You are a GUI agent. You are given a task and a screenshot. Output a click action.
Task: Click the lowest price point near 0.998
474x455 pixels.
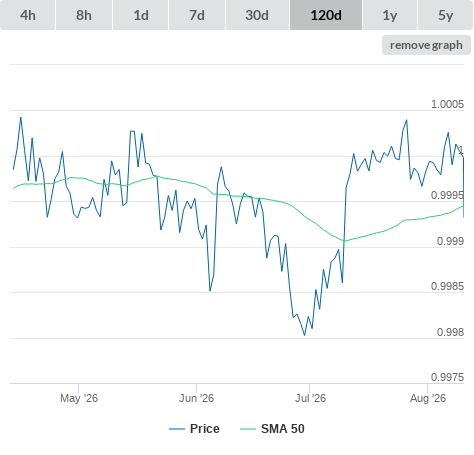click(304, 335)
